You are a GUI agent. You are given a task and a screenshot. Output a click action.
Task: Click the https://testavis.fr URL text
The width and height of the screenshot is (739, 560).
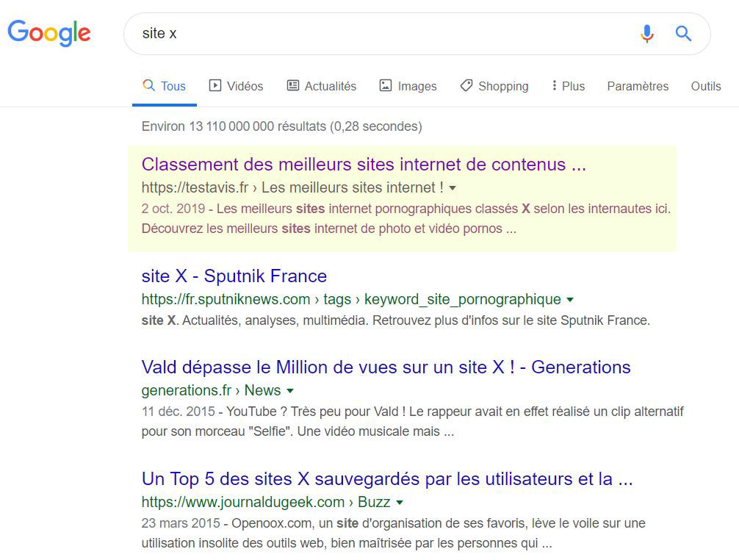point(195,187)
